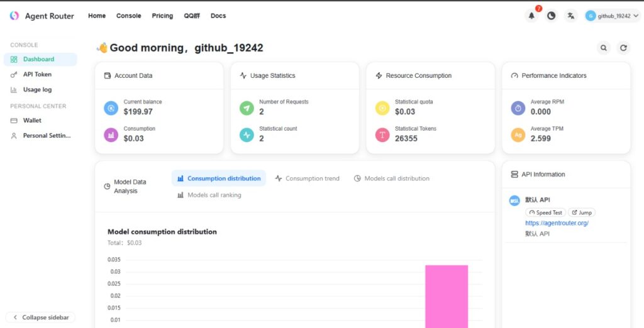Click the refresh icon on the dashboard
644x328 pixels.
click(623, 48)
